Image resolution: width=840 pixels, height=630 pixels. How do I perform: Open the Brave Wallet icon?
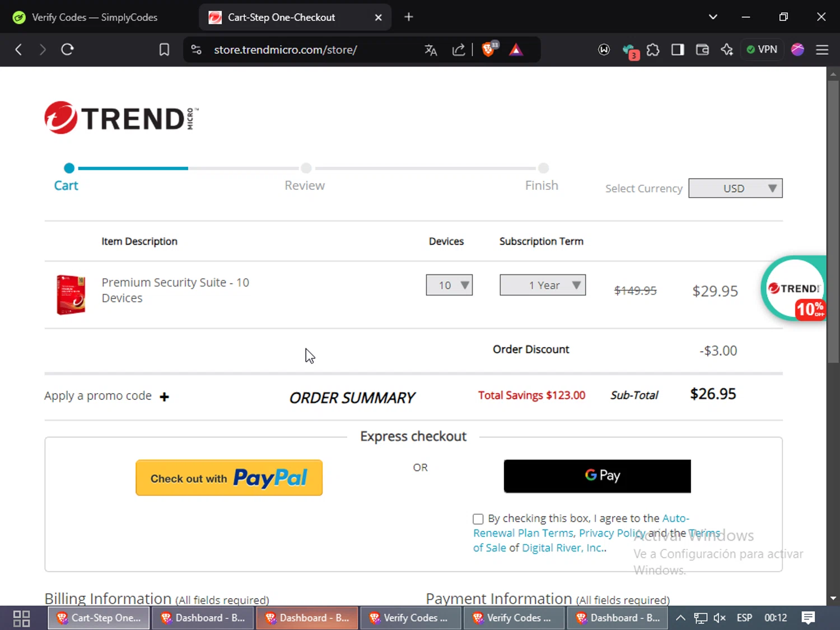702,50
